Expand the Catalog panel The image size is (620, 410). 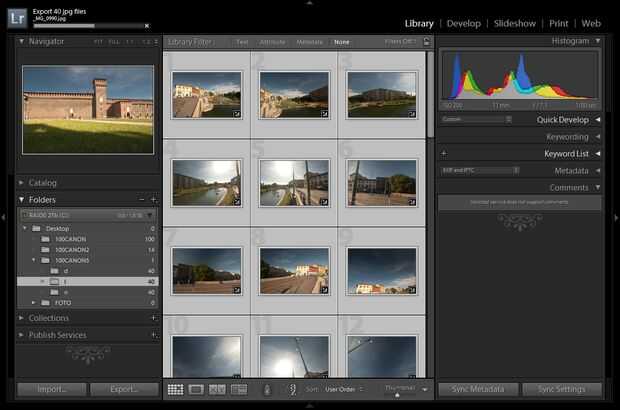click(x=21, y=183)
